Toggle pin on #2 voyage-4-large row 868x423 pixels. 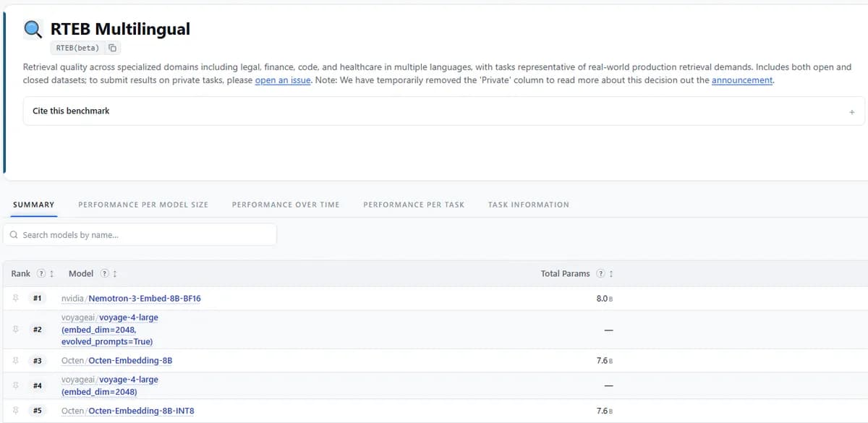pyautogui.click(x=15, y=329)
